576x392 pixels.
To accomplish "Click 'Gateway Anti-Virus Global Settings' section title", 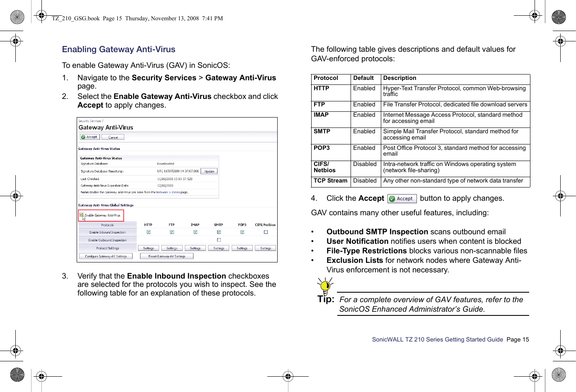I will pyautogui.click(x=106, y=205).
